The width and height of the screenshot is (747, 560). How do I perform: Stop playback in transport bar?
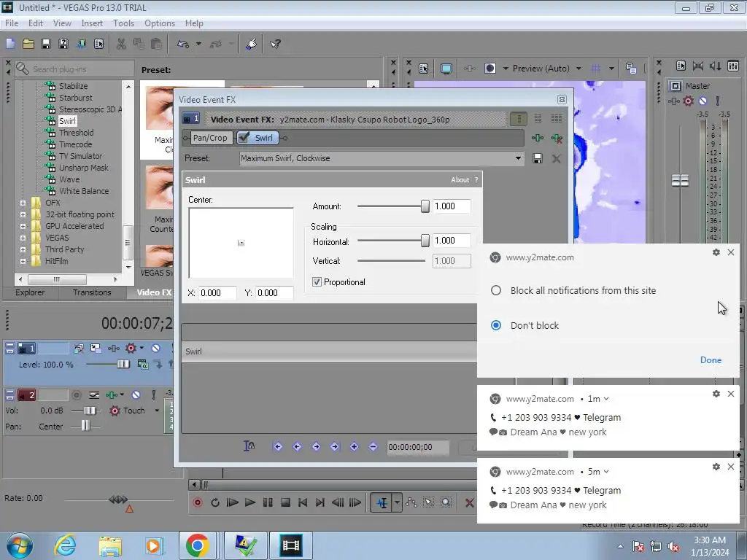(x=285, y=502)
